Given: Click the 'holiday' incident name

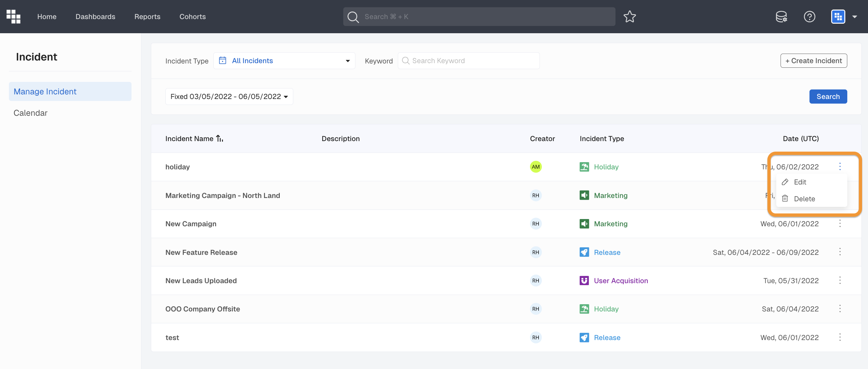Looking at the screenshot, I should tap(178, 167).
